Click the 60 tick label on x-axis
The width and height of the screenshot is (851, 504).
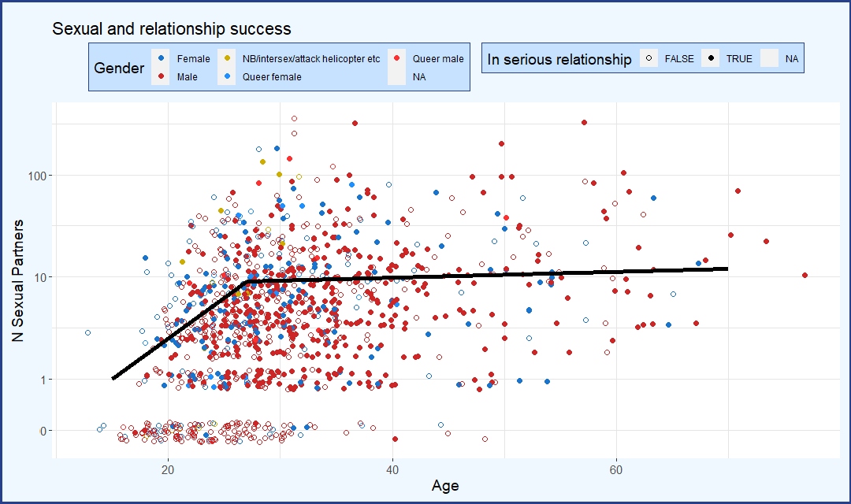(x=616, y=469)
